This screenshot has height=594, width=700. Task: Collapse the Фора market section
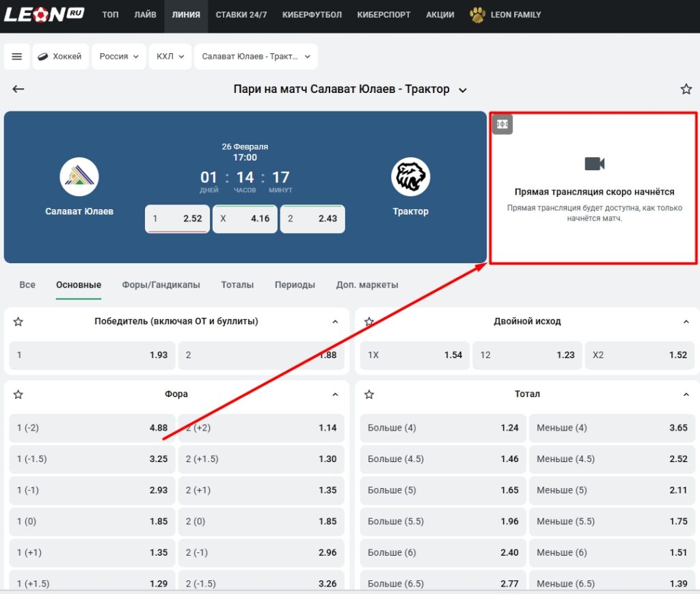click(335, 394)
